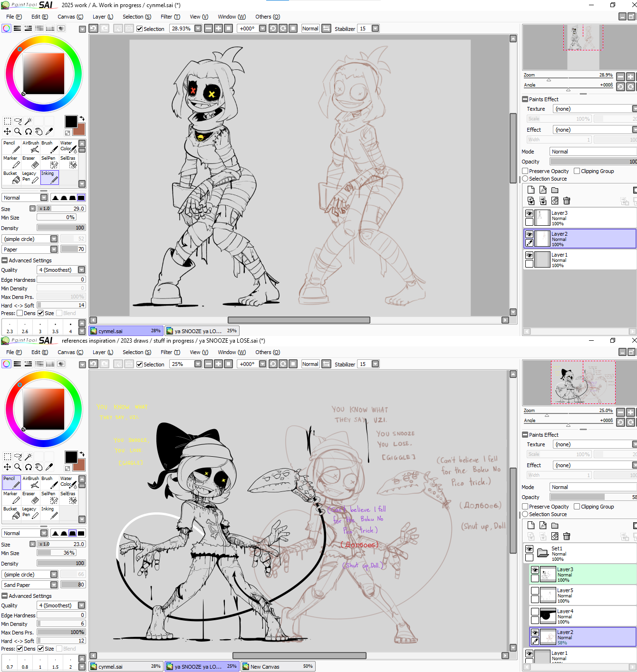Select the Inking tool in cynmel.sai window
This screenshot has width=637, height=672.
click(x=49, y=177)
